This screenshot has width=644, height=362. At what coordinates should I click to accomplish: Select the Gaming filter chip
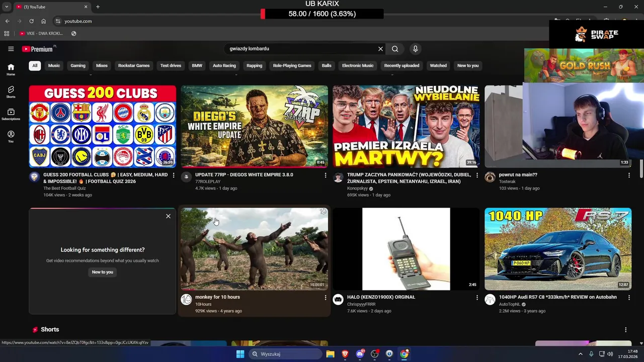78,65
